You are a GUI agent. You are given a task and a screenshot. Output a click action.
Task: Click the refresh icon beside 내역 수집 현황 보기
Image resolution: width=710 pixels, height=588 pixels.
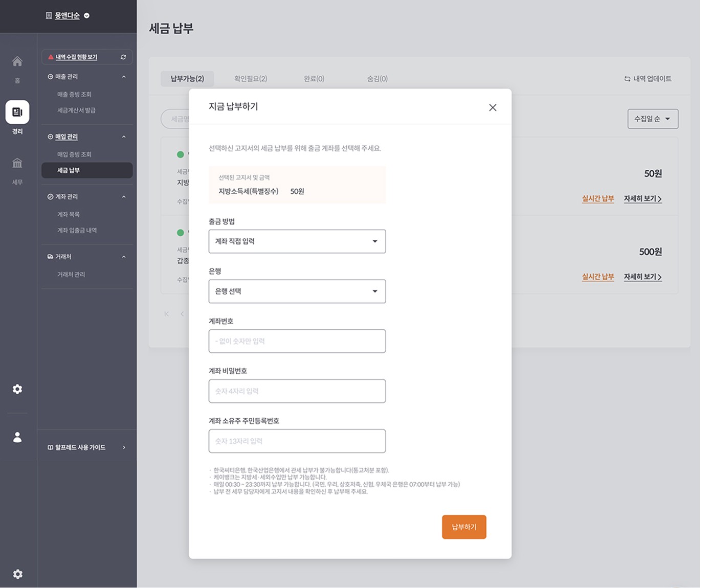(x=123, y=57)
